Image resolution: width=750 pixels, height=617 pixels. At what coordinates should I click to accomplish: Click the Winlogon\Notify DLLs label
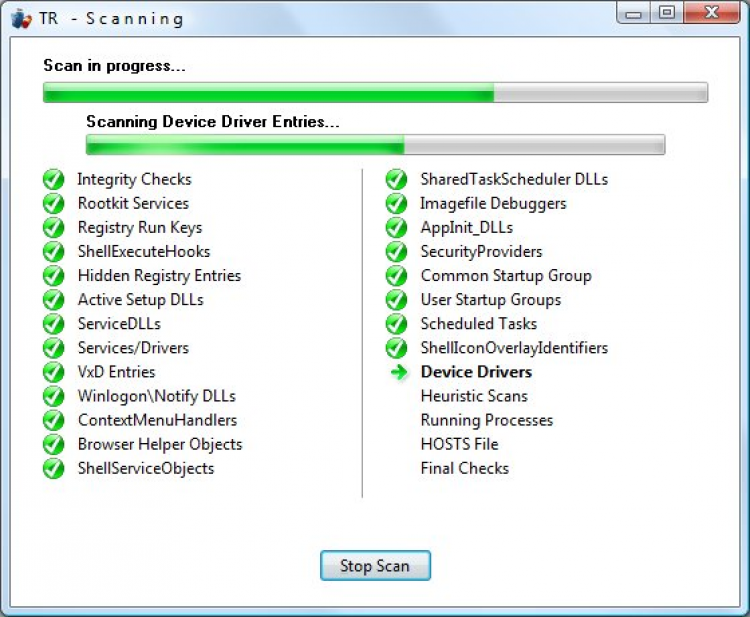point(157,397)
